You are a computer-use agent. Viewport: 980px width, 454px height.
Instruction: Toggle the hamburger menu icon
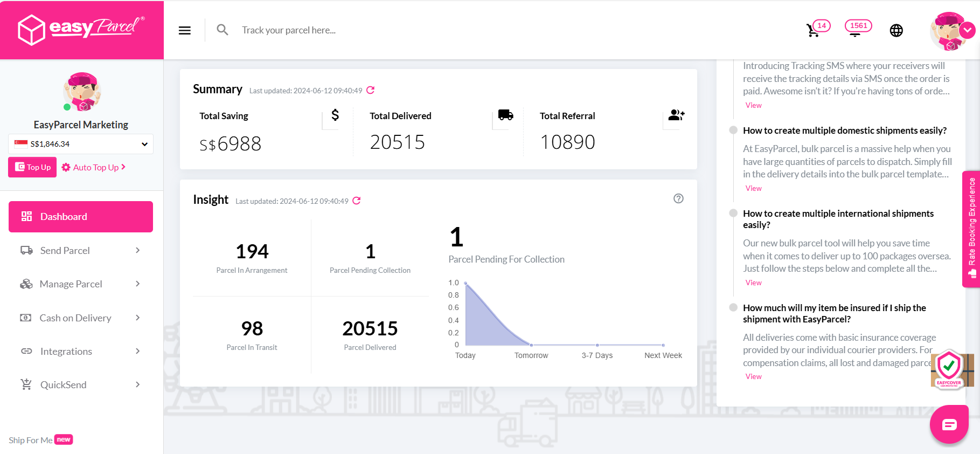tap(185, 30)
